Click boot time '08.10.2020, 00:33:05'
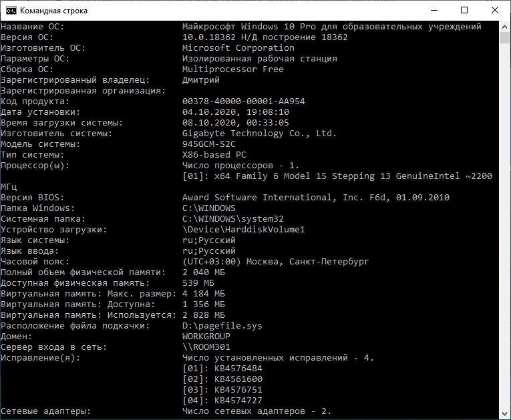The height and width of the screenshot is (420, 511). click(x=236, y=123)
